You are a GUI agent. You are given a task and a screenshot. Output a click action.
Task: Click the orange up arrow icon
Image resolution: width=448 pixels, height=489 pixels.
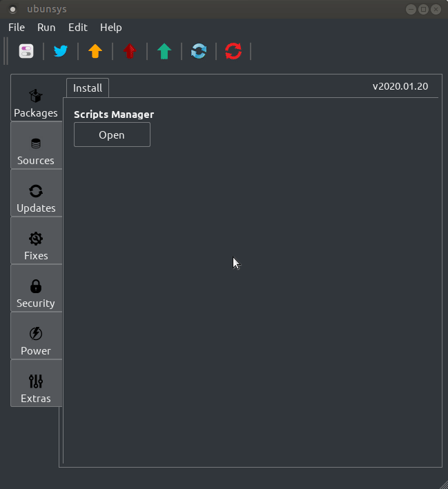pyautogui.click(x=95, y=51)
